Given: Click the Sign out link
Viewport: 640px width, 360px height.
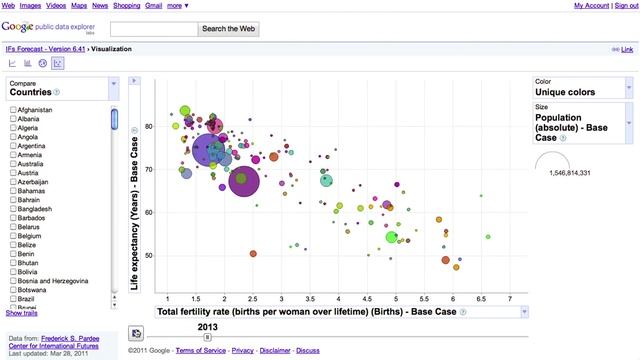Looking at the screenshot, I should coord(627,6).
